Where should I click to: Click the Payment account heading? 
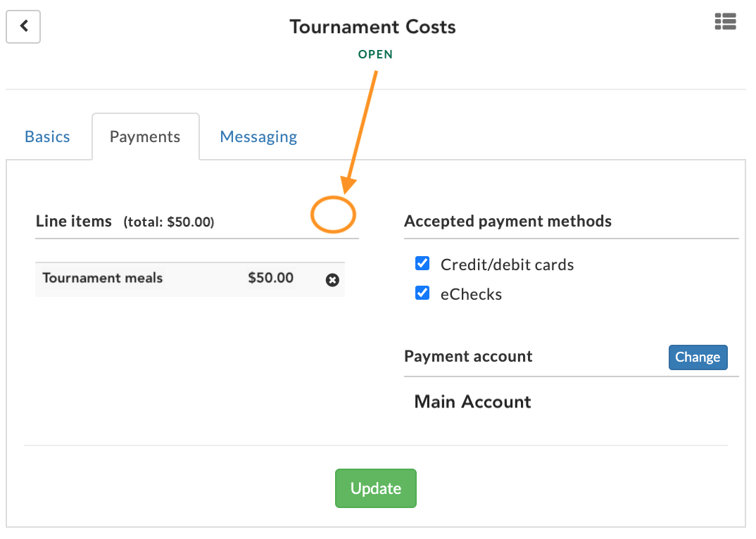[x=468, y=356]
